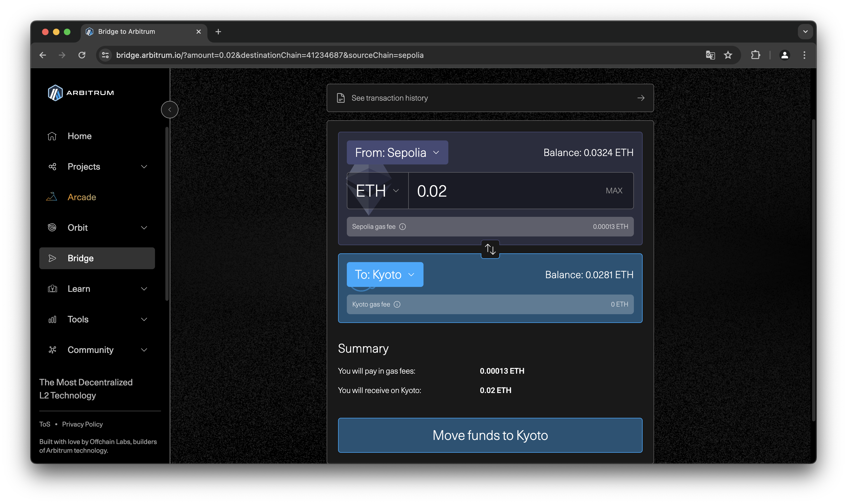The image size is (847, 504).
Task: Expand the Tools menu chevron
Action: pyautogui.click(x=144, y=319)
